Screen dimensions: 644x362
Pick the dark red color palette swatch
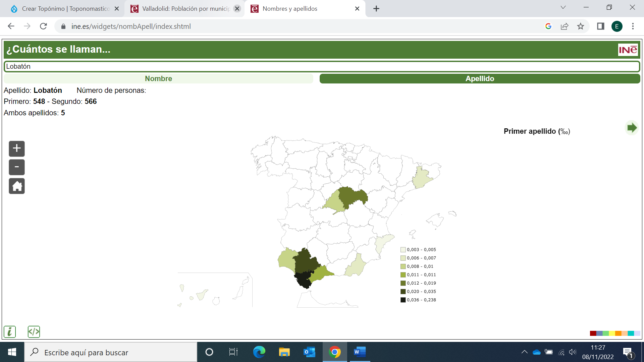pyautogui.click(x=593, y=333)
